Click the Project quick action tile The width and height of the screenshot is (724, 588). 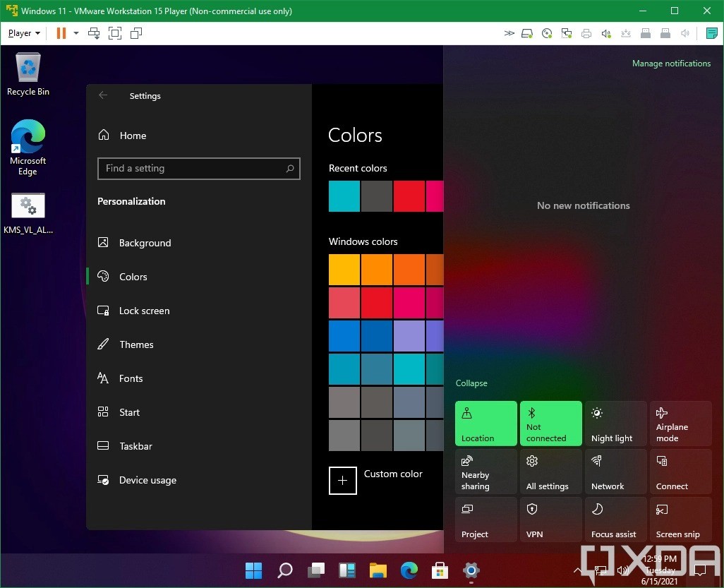coord(485,520)
